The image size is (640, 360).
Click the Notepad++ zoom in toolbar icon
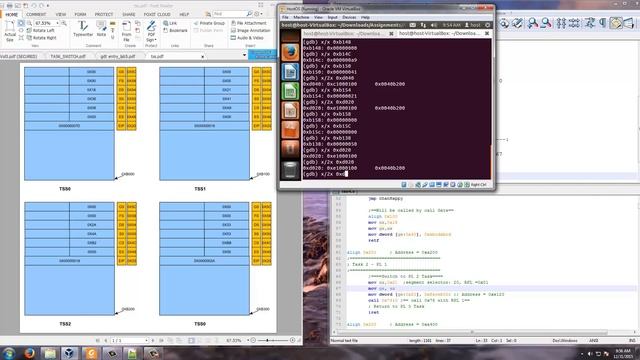(532, 23)
